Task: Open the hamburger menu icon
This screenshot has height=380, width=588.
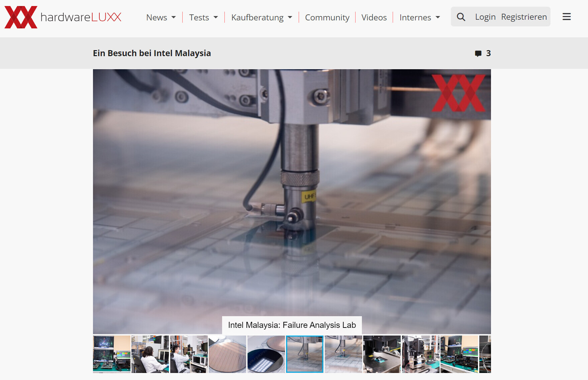Action: tap(567, 17)
